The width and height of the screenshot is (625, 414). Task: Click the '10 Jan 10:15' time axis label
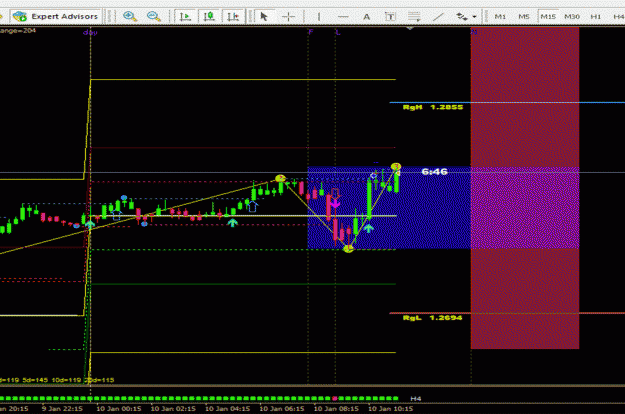390,409
